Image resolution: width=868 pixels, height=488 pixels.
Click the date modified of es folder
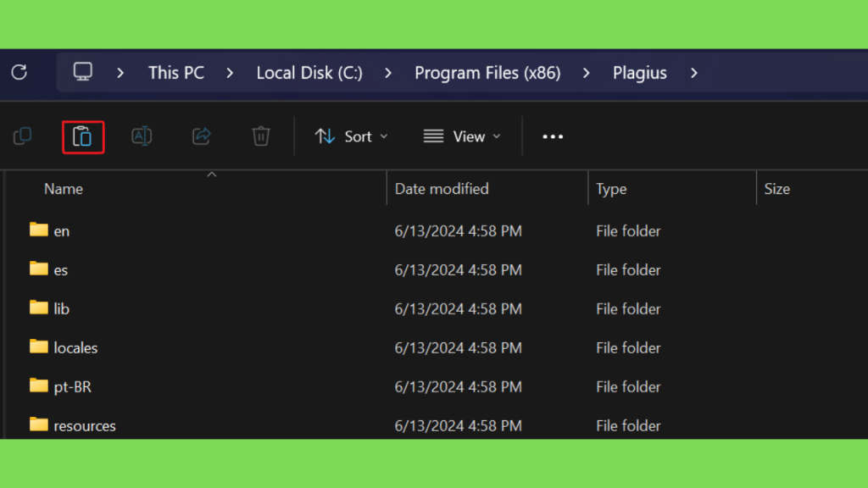pos(459,270)
